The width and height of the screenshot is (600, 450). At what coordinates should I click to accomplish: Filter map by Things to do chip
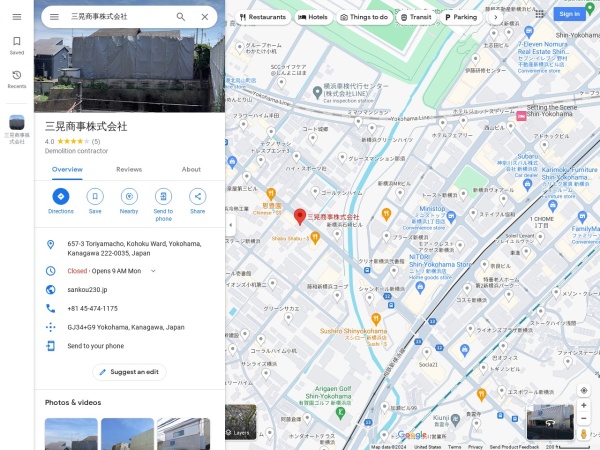tap(364, 17)
